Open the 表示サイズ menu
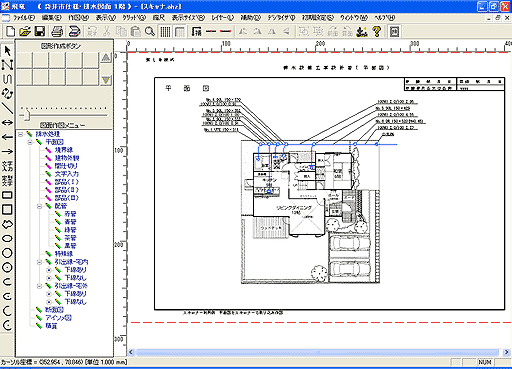 (x=188, y=18)
